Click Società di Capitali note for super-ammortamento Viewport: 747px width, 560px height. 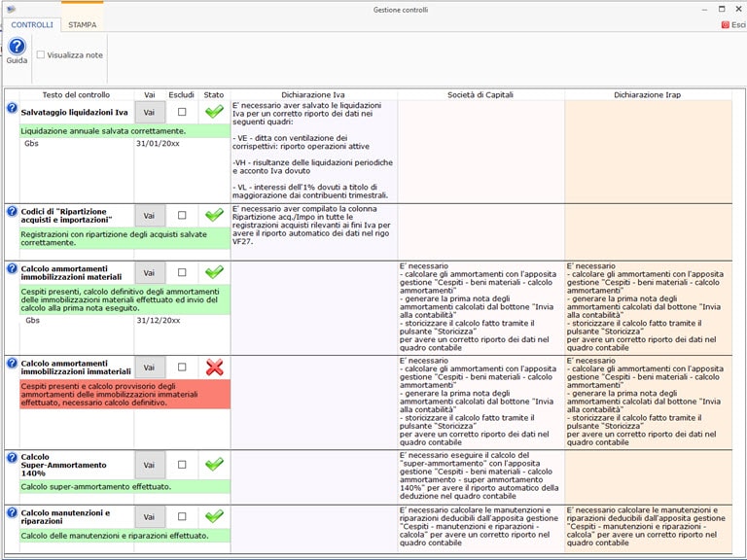point(479,475)
